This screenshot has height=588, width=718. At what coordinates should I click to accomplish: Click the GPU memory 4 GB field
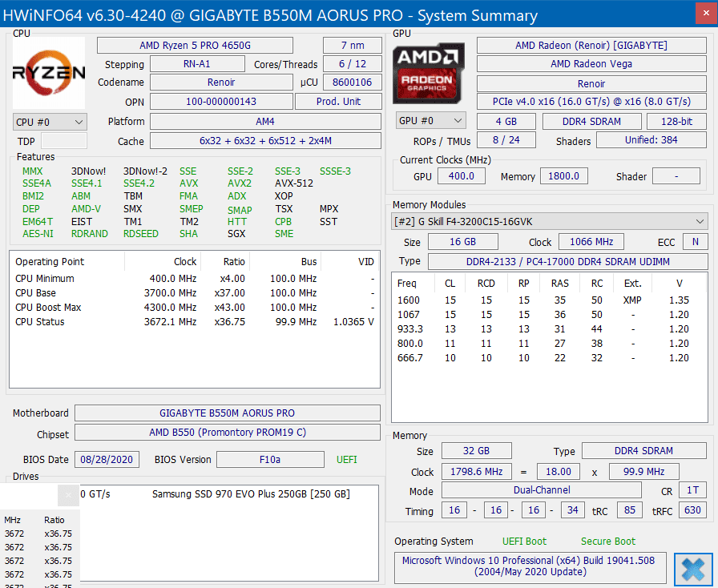tap(506, 121)
